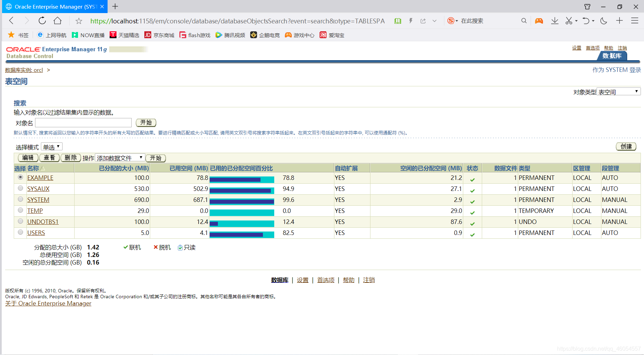Screen dimensions: 644x355
Task: Open the browser home page icon
Action: (x=57, y=21)
